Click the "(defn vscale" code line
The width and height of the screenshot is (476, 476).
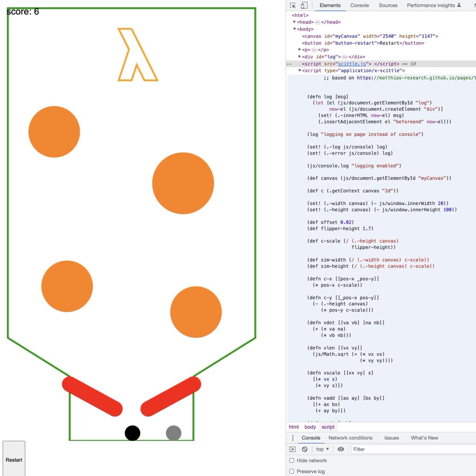pos(340,373)
